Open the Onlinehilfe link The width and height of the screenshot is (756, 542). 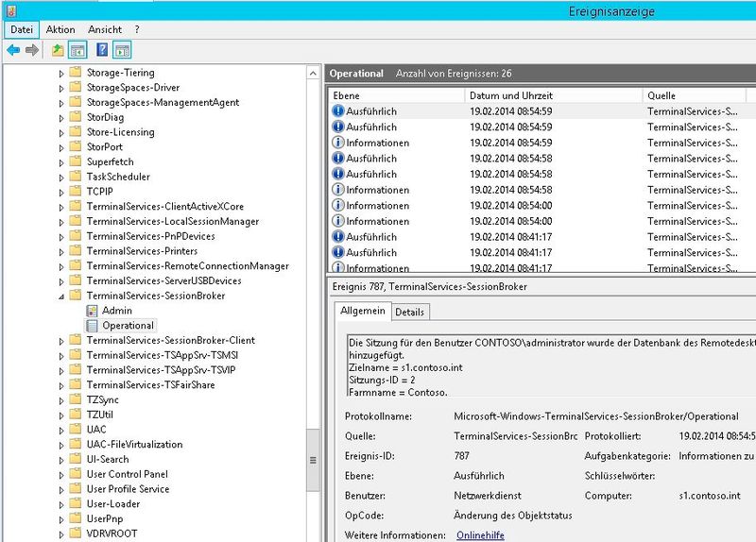click(x=480, y=535)
